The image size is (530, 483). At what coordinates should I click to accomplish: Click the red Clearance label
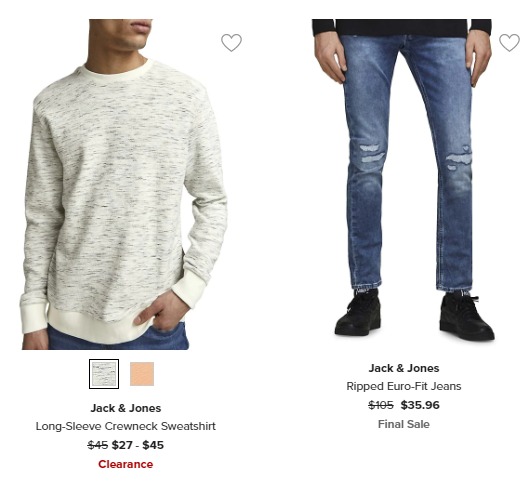click(125, 464)
